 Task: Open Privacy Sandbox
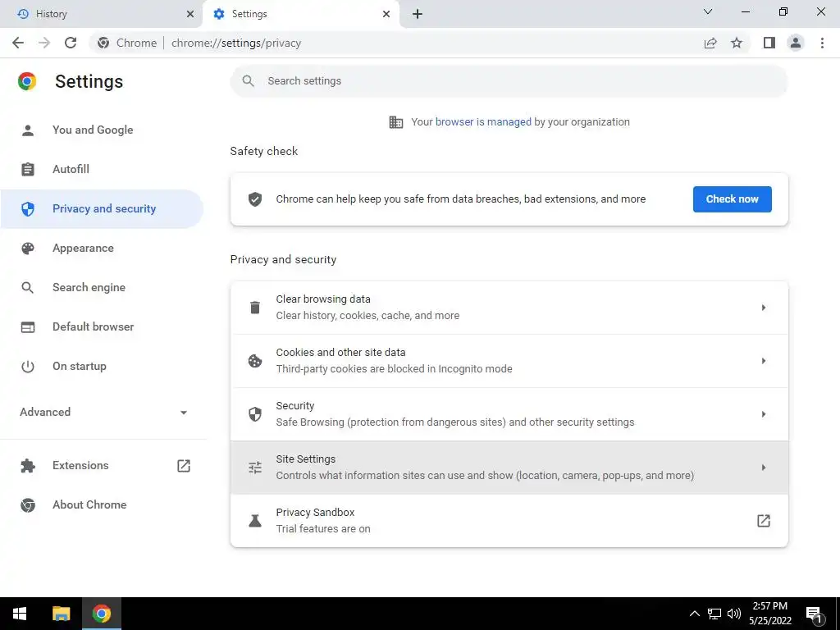(509, 521)
